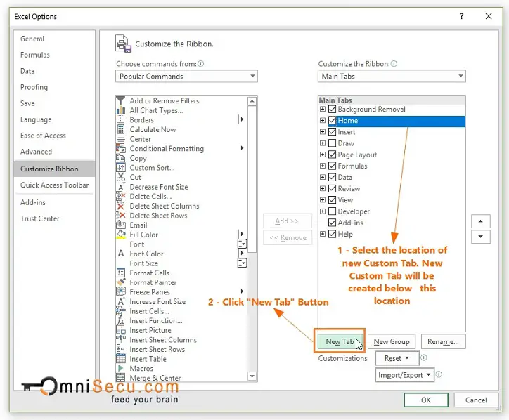Uncheck the Page Layout checkbox

pyautogui.click(x=332, y=155)
